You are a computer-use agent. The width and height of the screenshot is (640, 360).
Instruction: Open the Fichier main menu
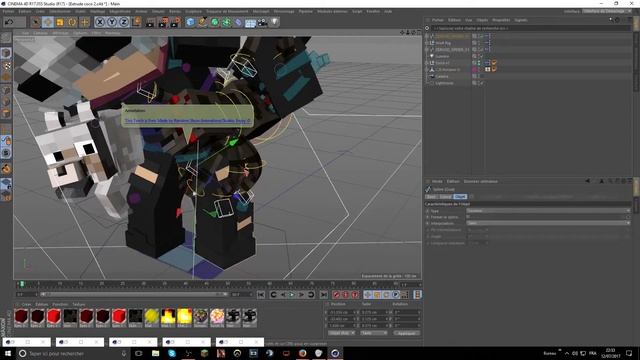click(8, 11)
